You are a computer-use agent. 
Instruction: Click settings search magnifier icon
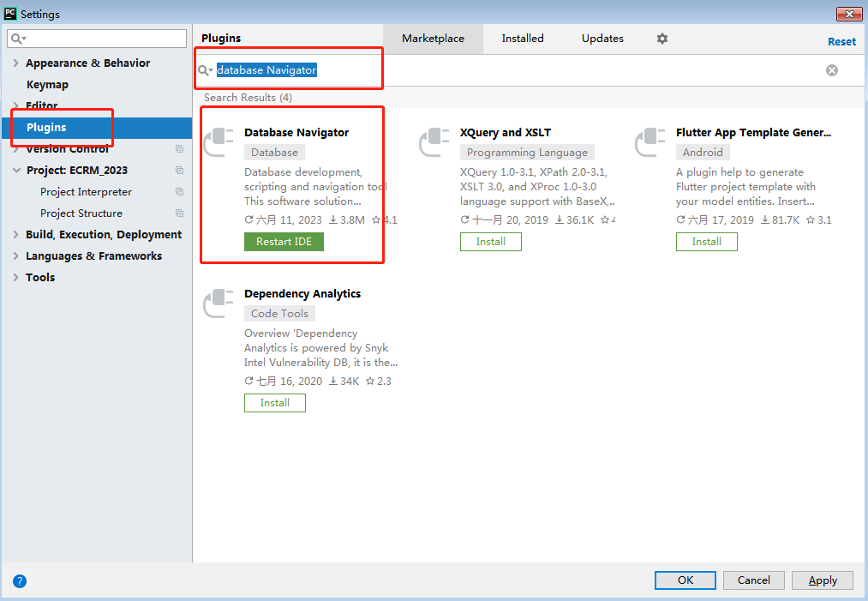[x=18, y=39]
